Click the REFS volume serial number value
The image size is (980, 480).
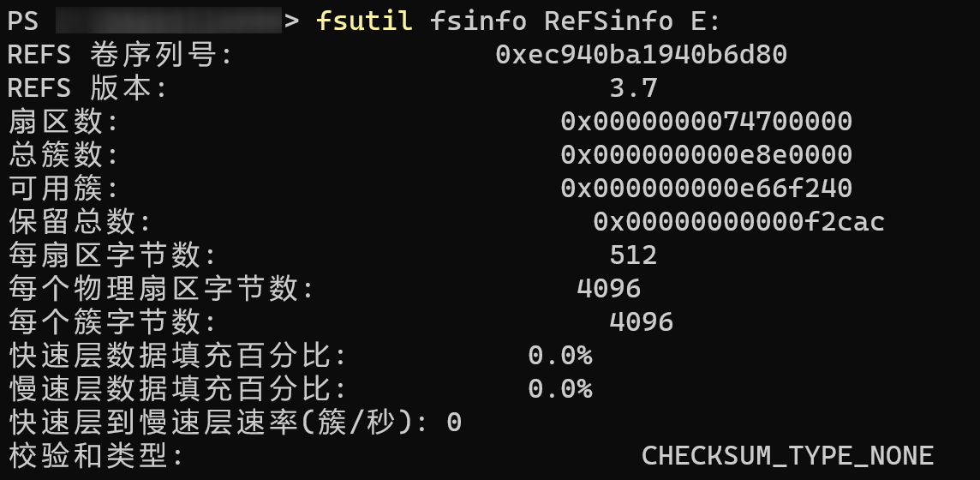coord(642,54)
